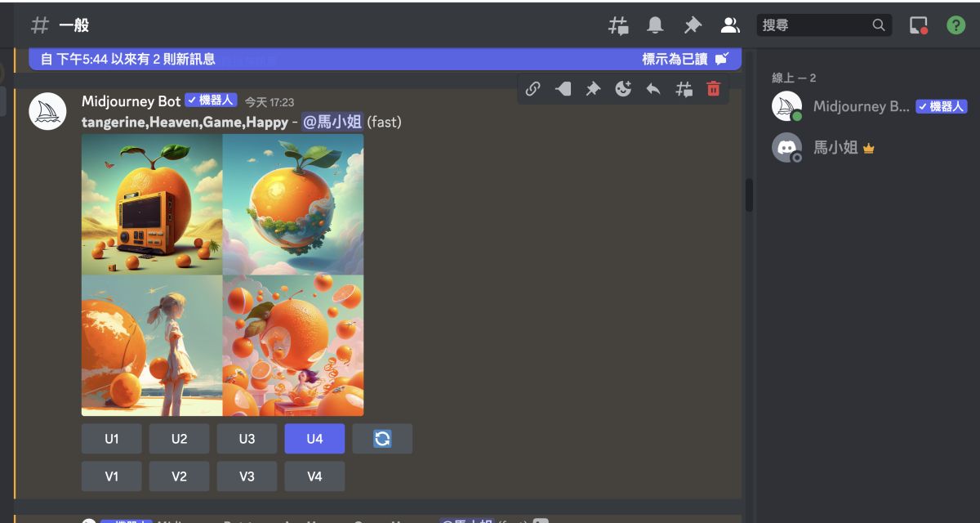This screenshot has height=523, width=980.
Task: Open notification settings bell icon
Action: pyautogui.click(x=655, y=25)
